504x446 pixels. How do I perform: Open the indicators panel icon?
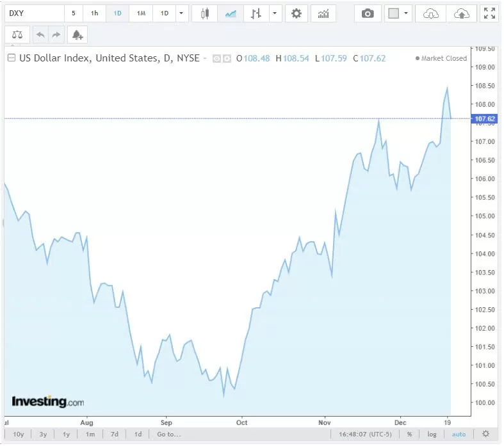tap(323, 13)
